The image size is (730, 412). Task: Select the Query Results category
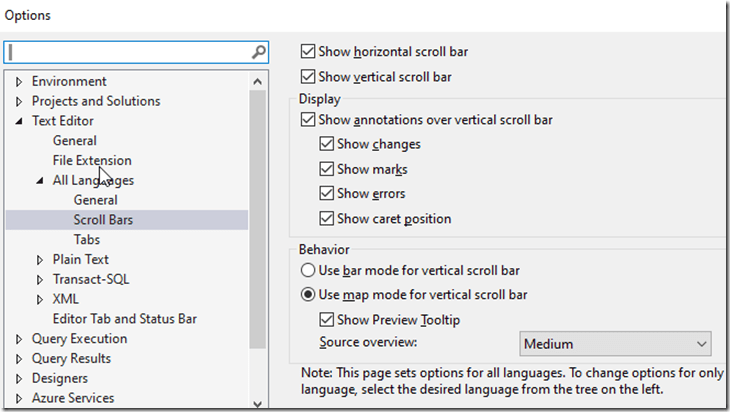coord(71,358)
